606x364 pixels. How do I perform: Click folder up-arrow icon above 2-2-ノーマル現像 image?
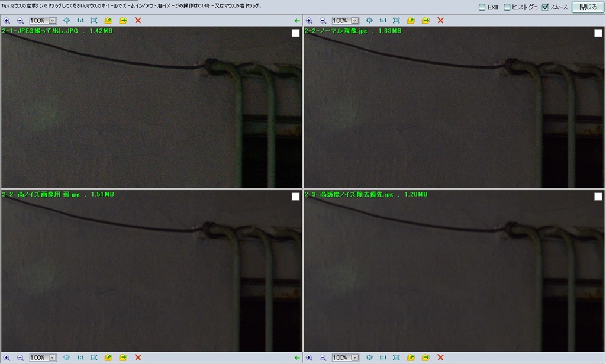tap(411, 21)
